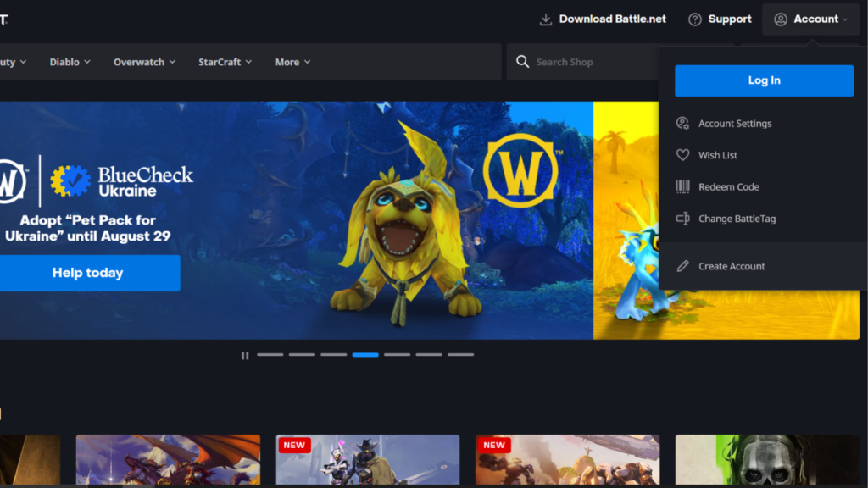Open the dragon artwork game thumbnail
The height and width of the screenshot is (488, 868).
point(168,460)
